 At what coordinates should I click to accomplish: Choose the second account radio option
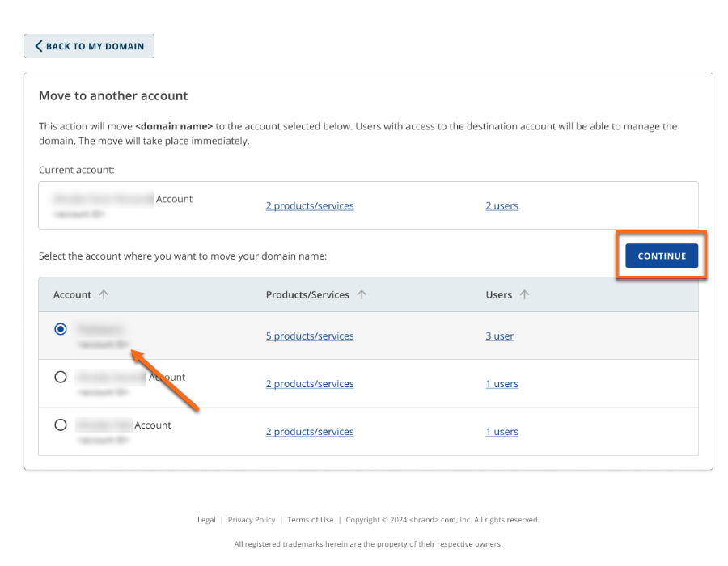point(61,377)
